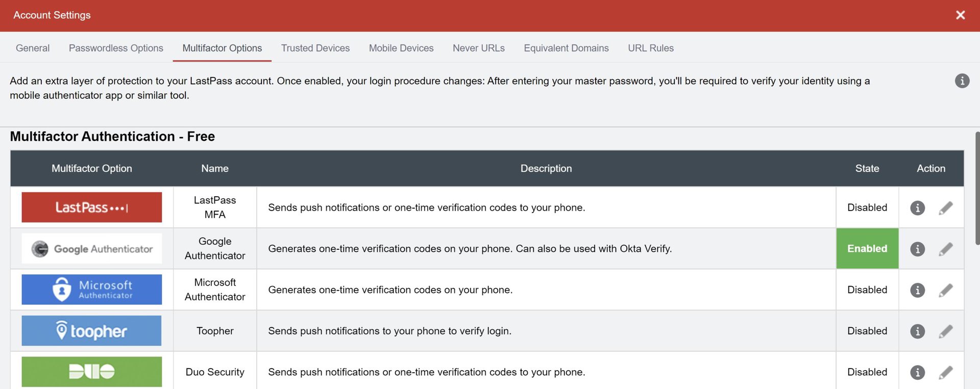The width and height of the screenshot is (980, 389).
Task: Edit Toopher settings pencil icon
Action: [945, 331]
